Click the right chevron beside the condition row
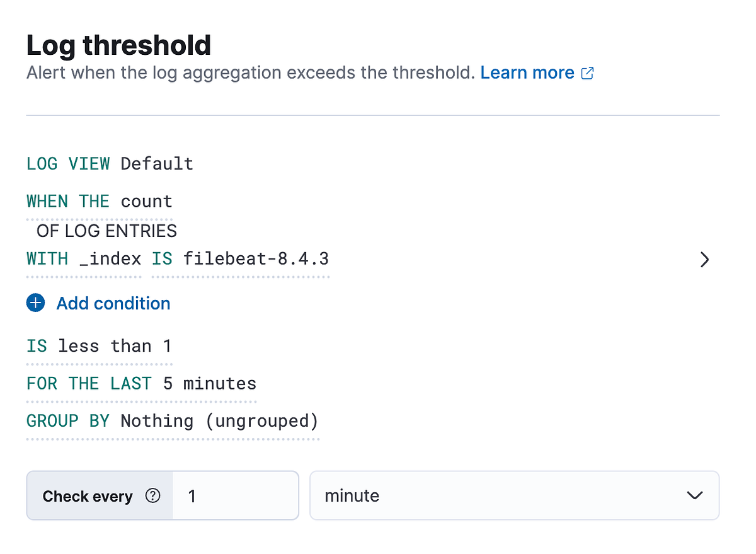Screen dimensions: 756x554 coord(704,259)
